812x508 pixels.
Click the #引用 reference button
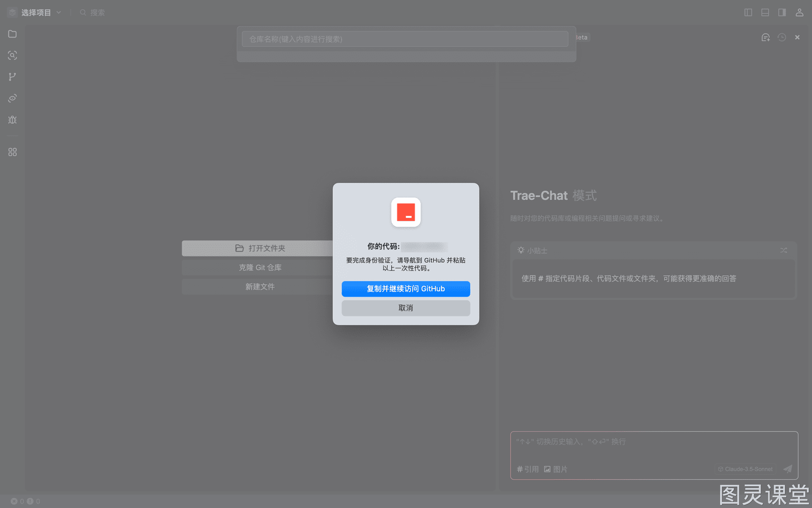(x=528, y=469)
